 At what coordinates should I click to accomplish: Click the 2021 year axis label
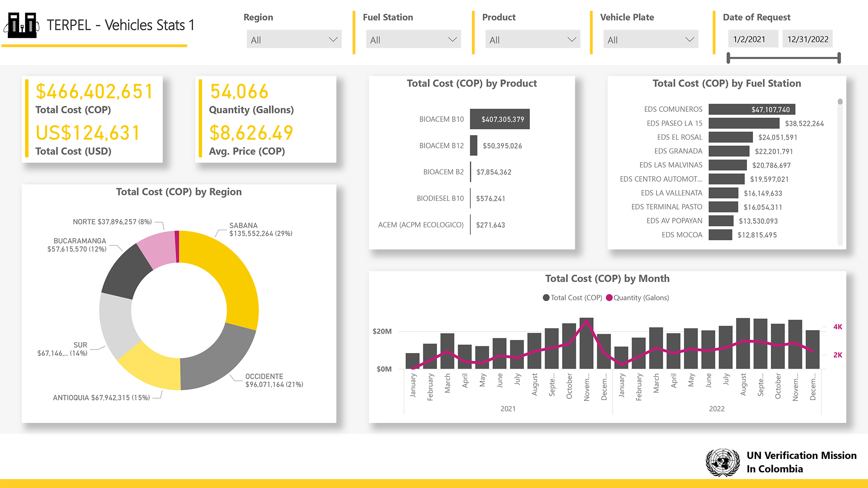coord(508,409)
